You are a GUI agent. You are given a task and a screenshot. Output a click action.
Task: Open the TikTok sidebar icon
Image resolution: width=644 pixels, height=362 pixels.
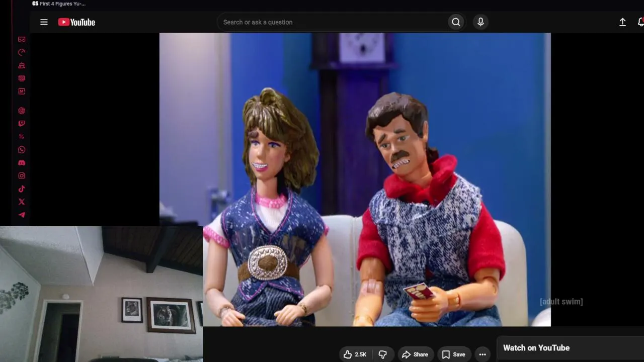tap(22, 189)
